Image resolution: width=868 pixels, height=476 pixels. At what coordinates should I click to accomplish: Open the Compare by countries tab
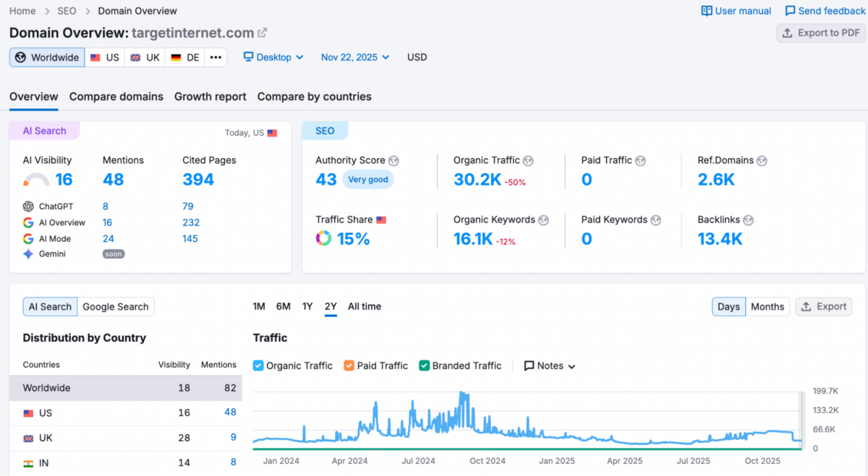pyautogui.click(x=315, y=97)
